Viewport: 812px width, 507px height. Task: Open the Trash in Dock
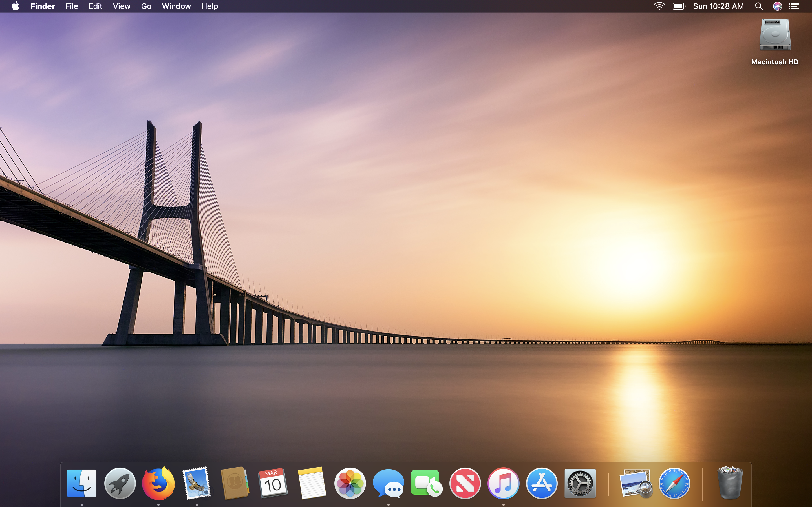[730, 483]
